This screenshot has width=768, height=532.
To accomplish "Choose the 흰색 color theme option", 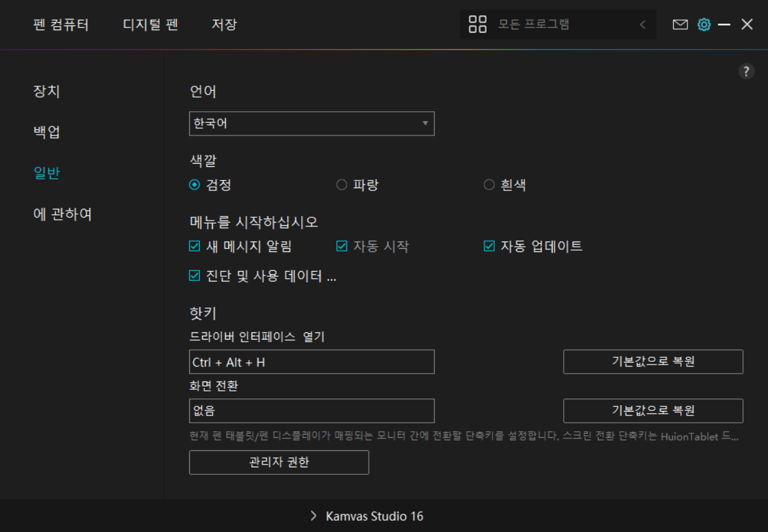I will (x=489, y=185).
